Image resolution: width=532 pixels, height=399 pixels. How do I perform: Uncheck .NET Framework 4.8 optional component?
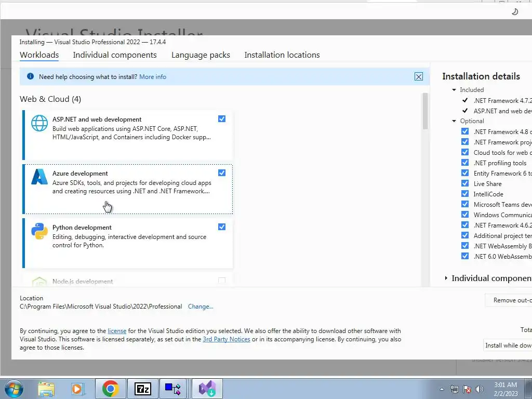point(465,131)
